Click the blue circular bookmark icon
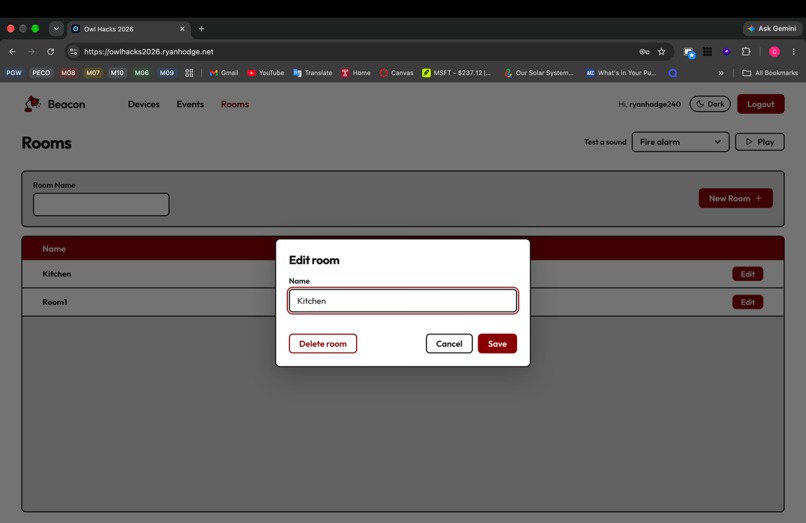Viewport: 806px width, 523px height. click(x=672, y=73)
